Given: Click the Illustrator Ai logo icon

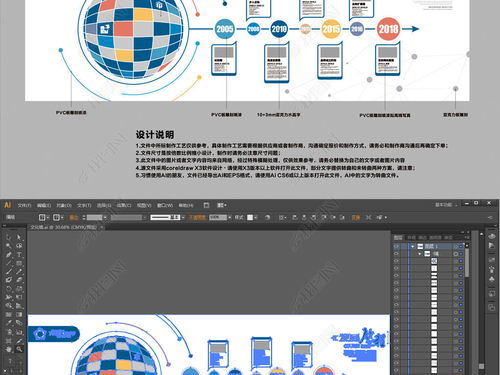Looking at the screenshot, I should click(x=7, y=205).
